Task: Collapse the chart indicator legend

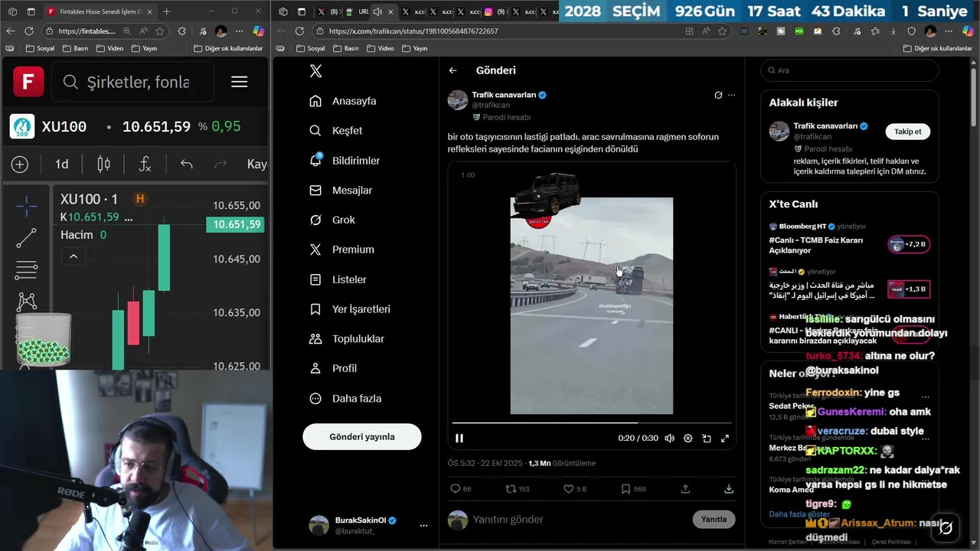Action: (73, 256)
